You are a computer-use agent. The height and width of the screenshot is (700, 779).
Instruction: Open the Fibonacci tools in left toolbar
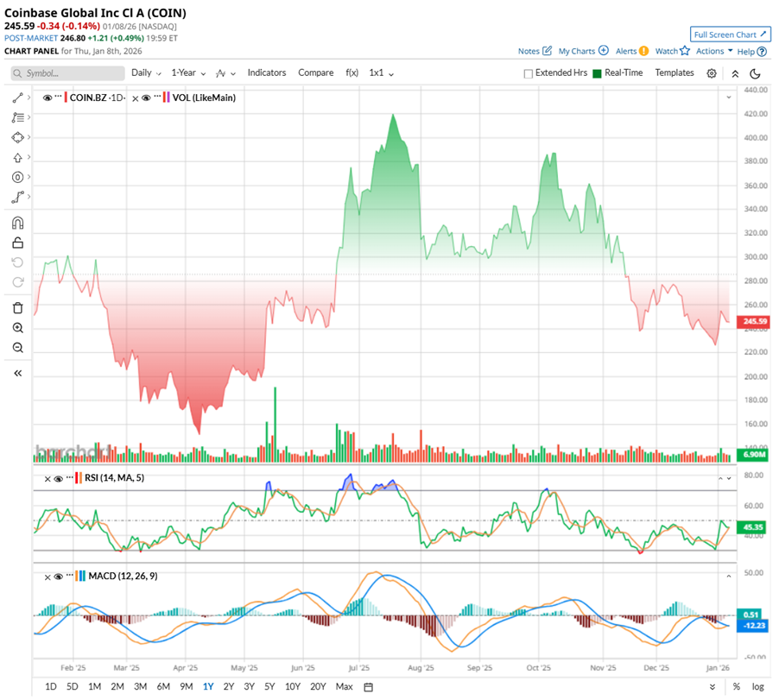18,117
